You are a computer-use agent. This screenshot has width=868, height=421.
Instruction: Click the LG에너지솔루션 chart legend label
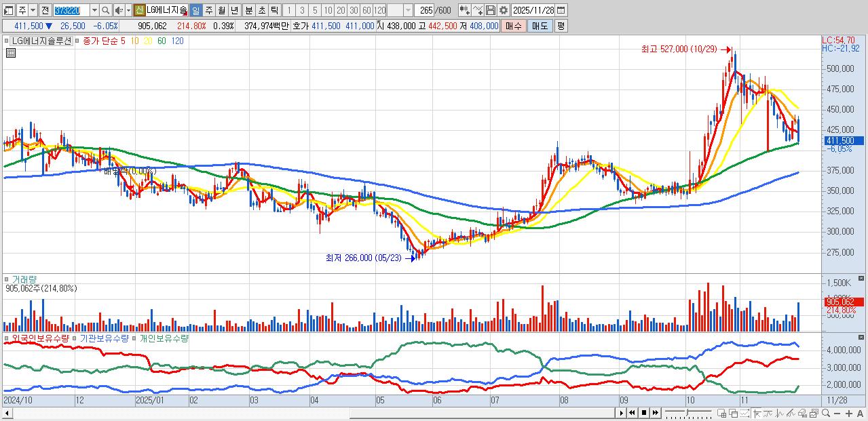pyautogui.click(x=41, y=41)
